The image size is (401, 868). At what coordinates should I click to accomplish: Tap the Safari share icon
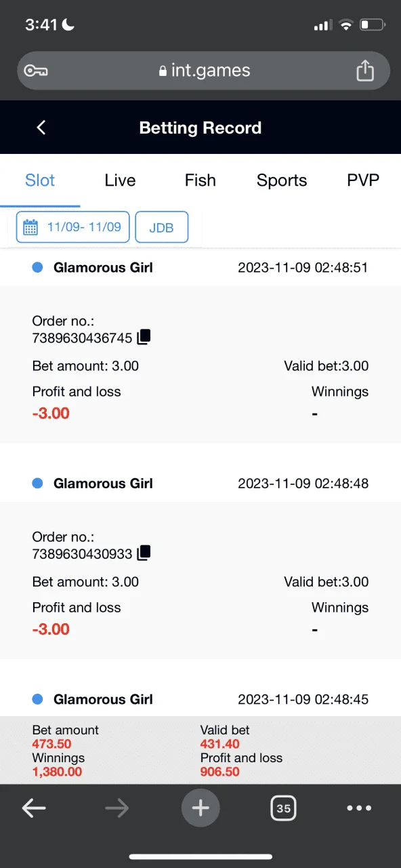[x=364, y=71]
